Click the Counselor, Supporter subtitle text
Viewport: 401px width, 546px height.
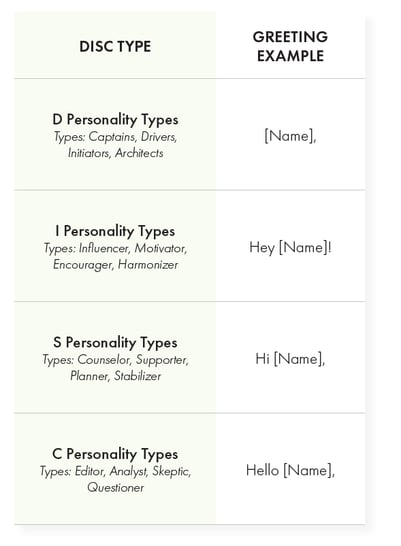tap(133, 360)
